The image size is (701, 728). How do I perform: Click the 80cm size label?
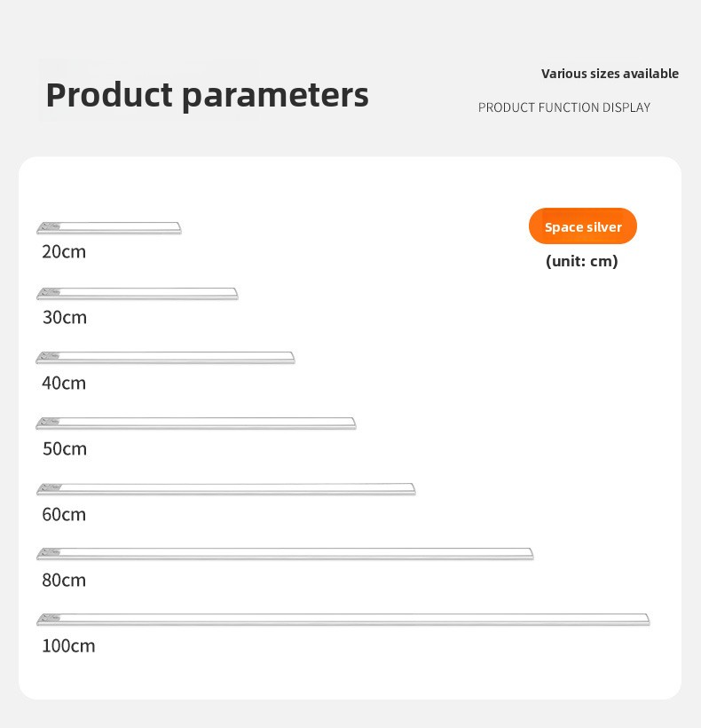(64, 580)
